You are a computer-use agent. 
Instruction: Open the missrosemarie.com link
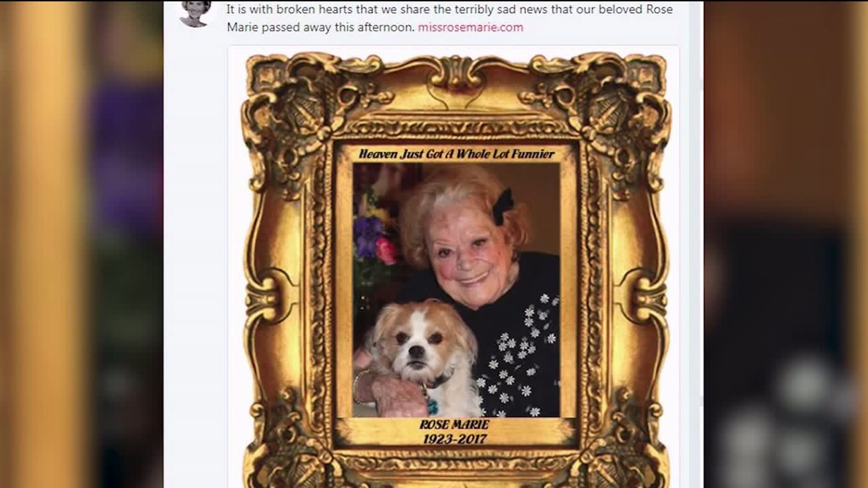470,28
